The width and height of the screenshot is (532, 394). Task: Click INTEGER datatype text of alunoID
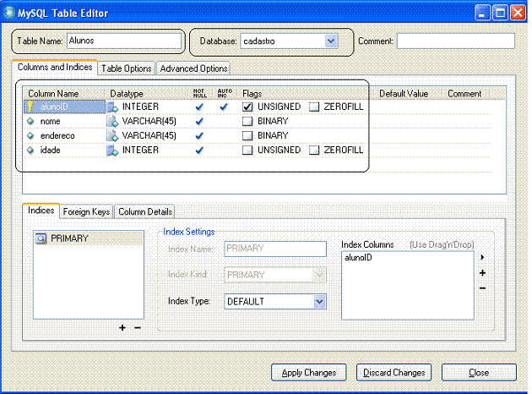click(x=140, y=107)
